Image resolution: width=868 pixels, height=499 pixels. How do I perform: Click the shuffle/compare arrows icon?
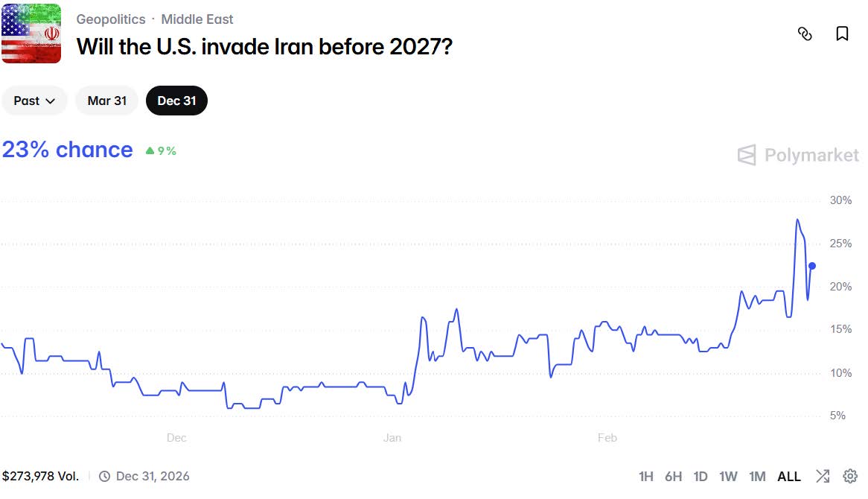click(823, 476)
